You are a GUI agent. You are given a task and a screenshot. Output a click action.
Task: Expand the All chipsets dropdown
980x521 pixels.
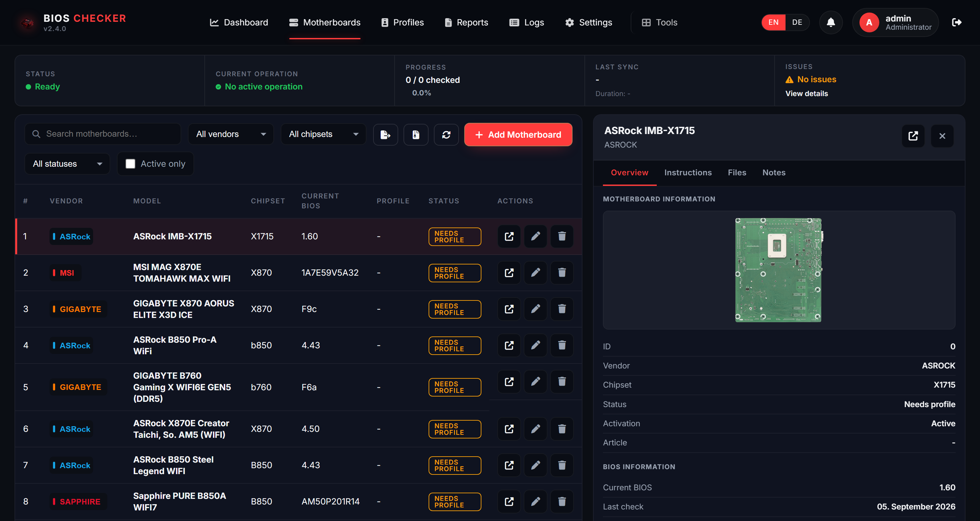pos(323,134)
